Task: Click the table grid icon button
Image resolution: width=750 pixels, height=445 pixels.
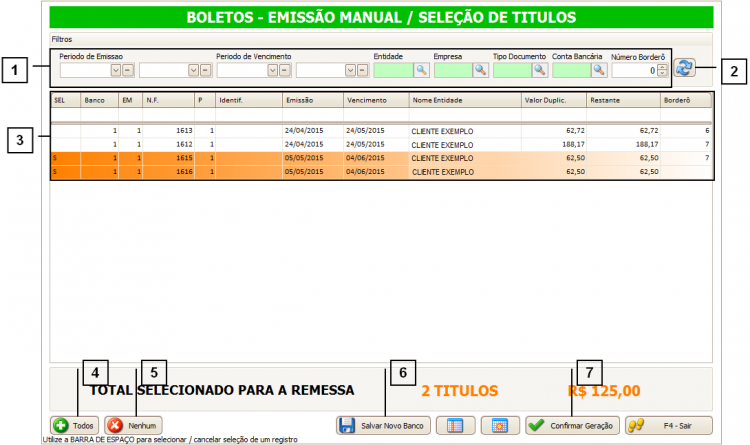Action: click(x=454, y=425)
